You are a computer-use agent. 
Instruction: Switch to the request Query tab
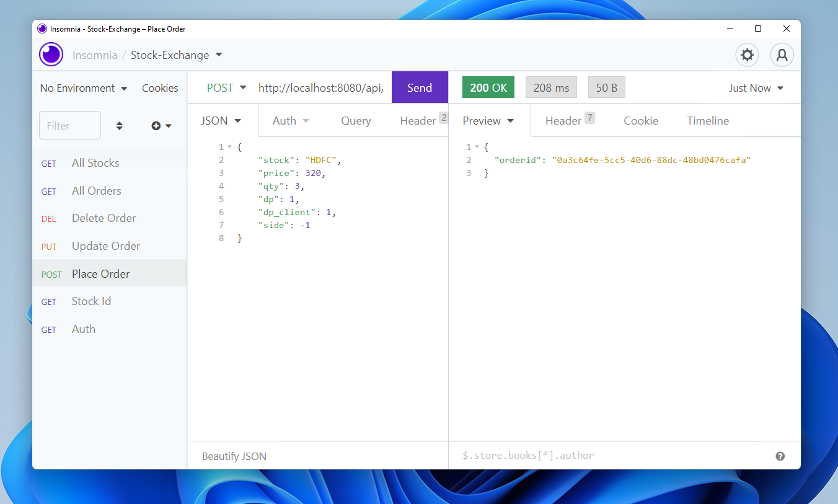pyautogui.click(x=356, y=121)
